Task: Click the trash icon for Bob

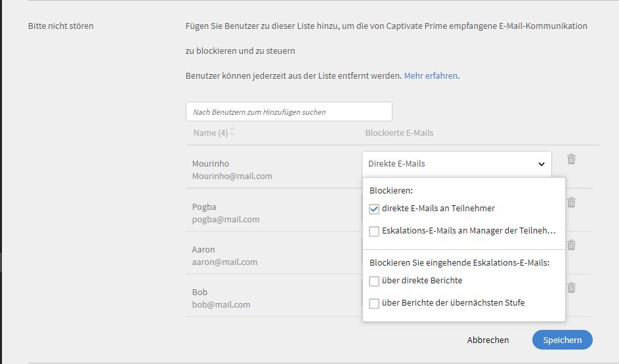Action: (x=571, y=288)
